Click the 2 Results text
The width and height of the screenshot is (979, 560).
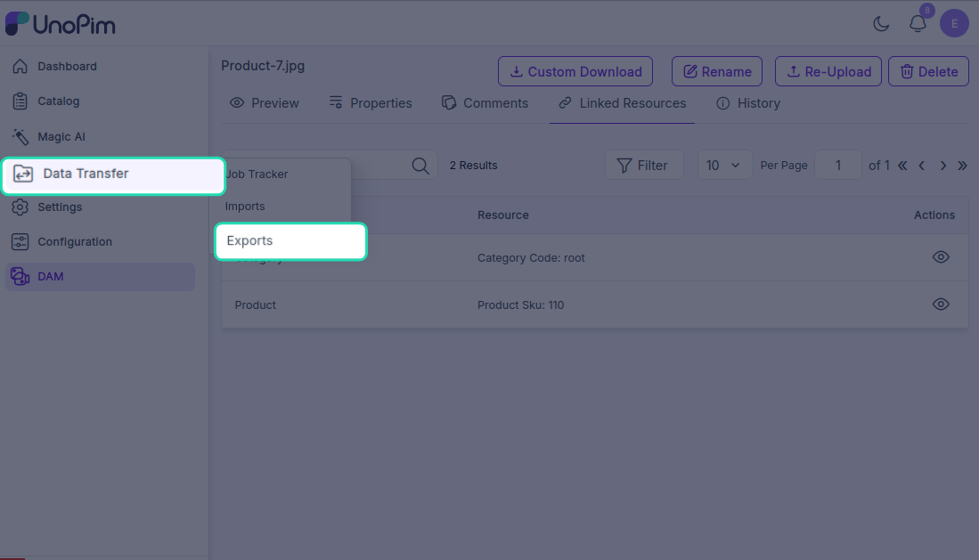(x=473, y=166)
